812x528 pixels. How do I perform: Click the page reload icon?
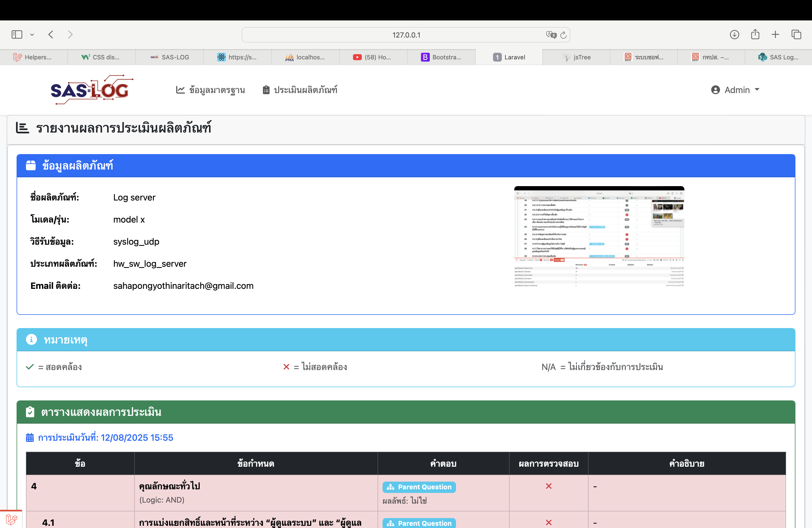[x=563, y=35]
